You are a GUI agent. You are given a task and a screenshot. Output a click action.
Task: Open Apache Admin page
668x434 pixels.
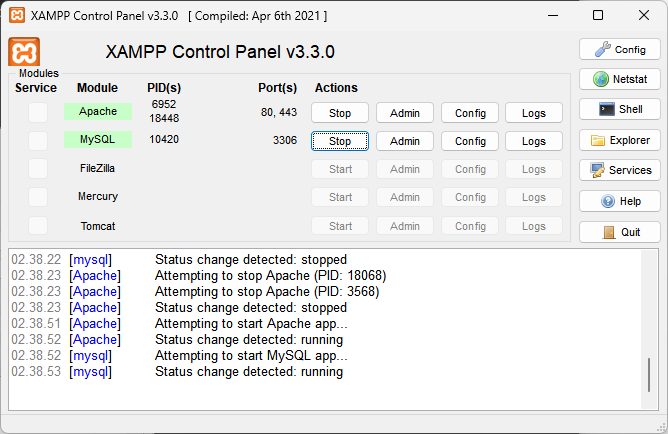(405, 113)
